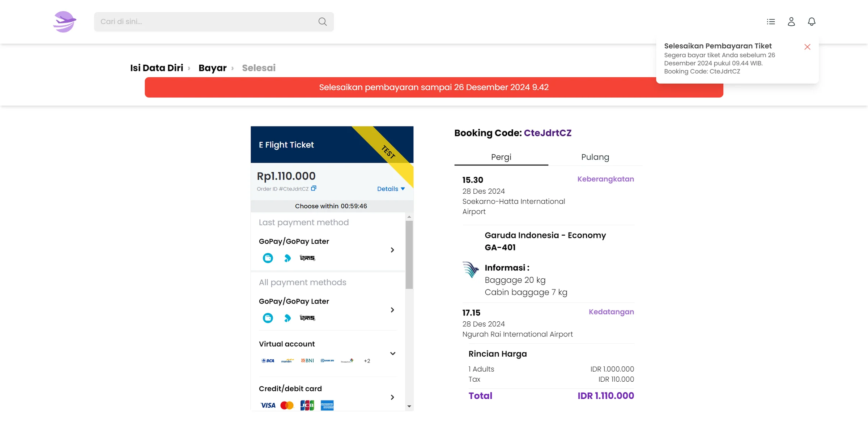
Task: Click the red payment deadline banner
Action: (x=434, y=87)
